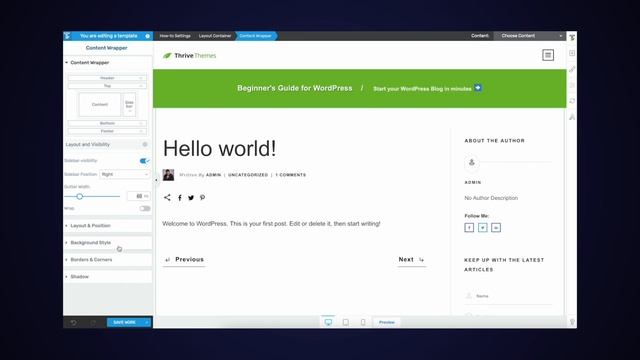
Task: Follow the Next post link
Action: 411,260
